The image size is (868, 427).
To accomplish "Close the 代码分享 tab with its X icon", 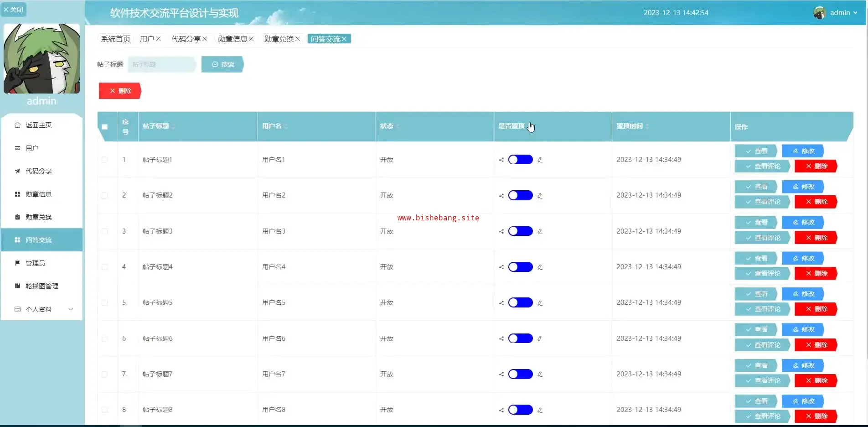I will [205, 39].
